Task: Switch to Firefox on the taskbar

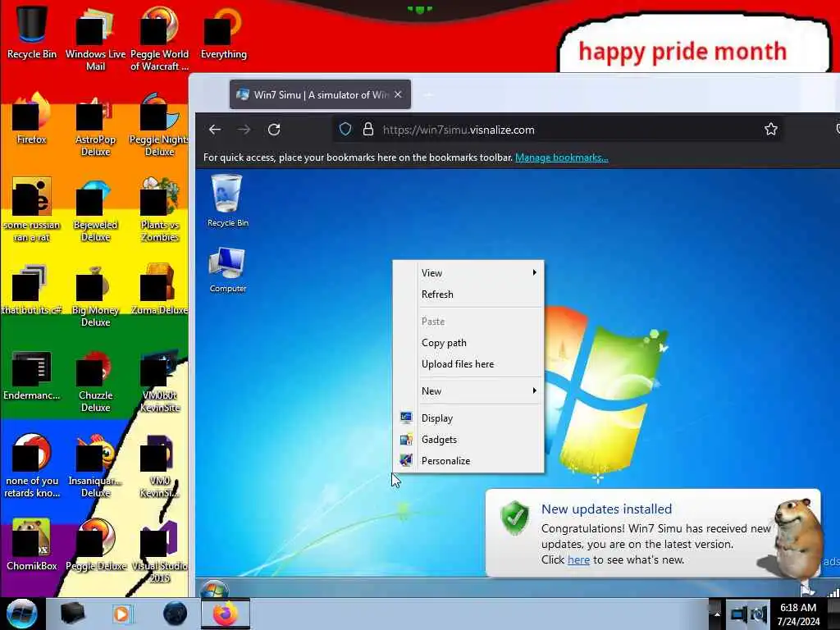Action: coord(226,614)
